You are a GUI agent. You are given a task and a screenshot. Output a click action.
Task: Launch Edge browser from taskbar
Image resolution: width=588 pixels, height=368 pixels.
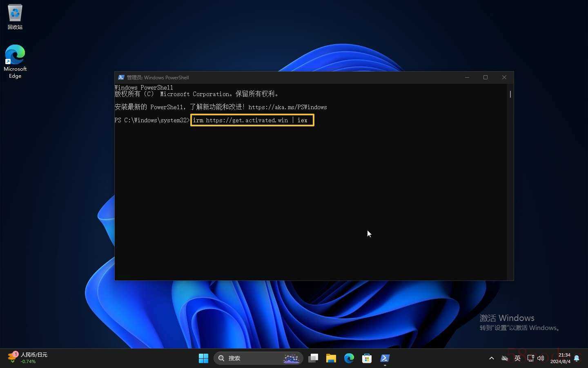click(x=349, y=358)
